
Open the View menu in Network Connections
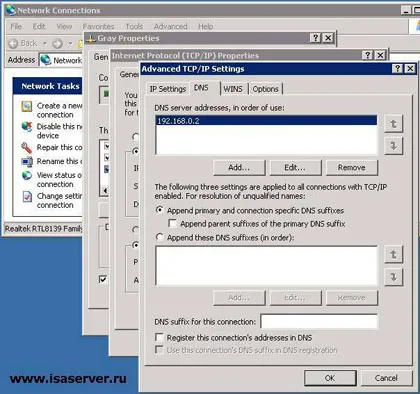pos(64,26)
